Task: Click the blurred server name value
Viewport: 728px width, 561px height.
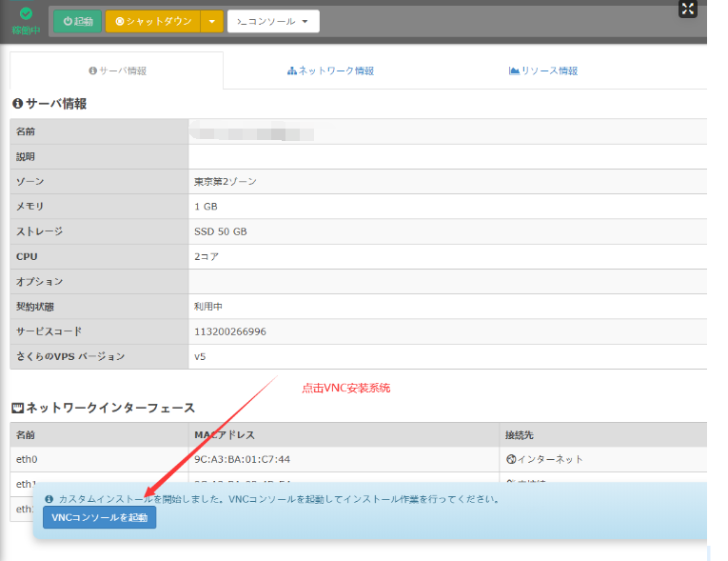Action: point(253,131)
